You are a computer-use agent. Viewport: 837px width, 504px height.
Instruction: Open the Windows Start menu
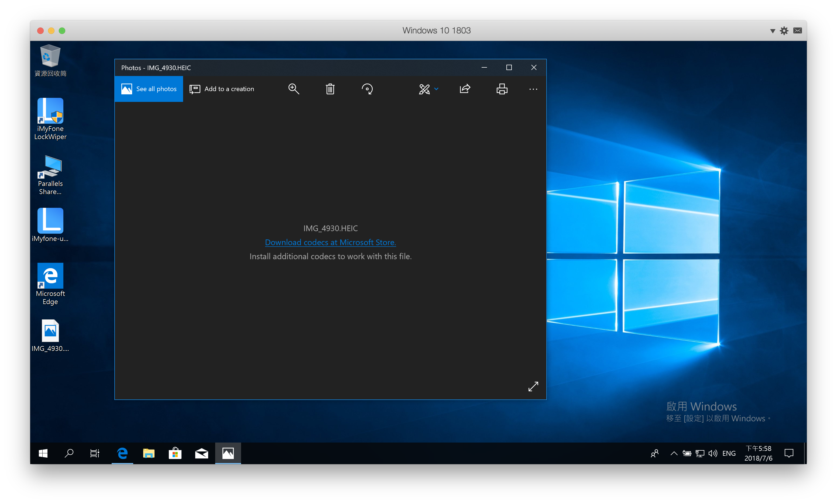pyautogui.click(x=43, y=453)
